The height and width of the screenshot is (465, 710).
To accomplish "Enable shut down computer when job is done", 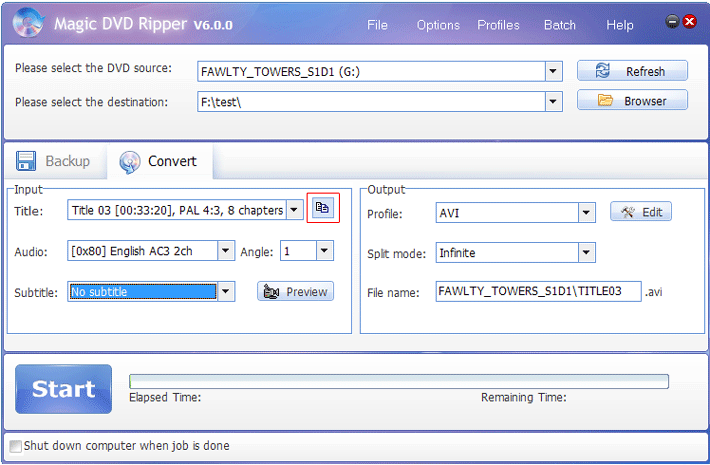I will 15,446.
